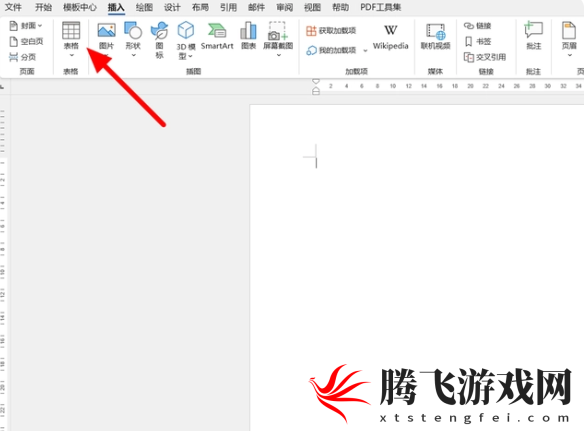Screen dimensions: 584x431
Task: Insert a 空白页 blank page
Action: [x=26, y=41]
